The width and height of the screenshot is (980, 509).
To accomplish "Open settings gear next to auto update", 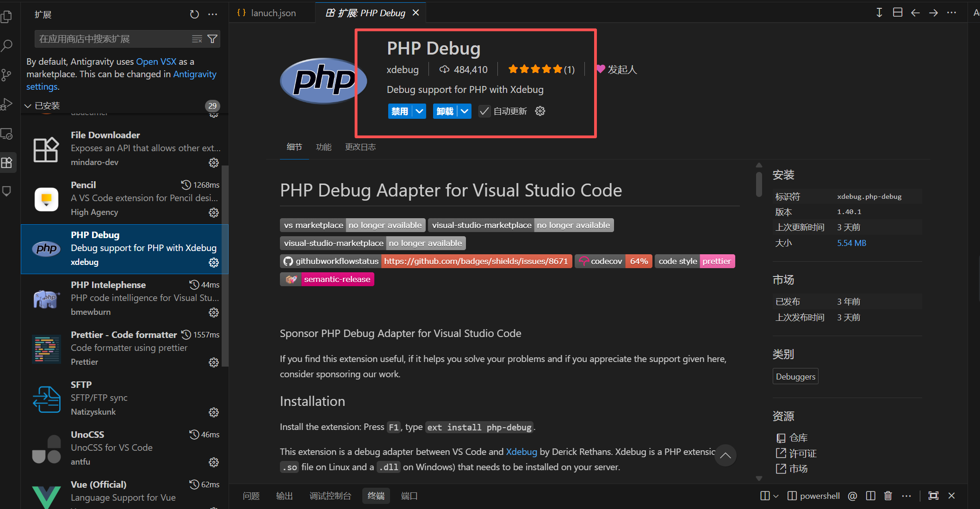I will coord(540,111).
